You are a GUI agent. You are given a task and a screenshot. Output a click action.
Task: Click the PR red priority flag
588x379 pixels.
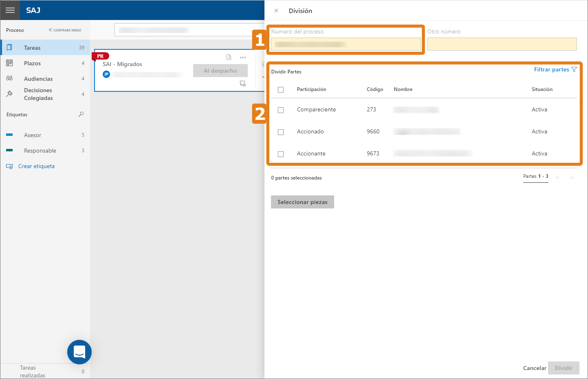click(100, 56)
